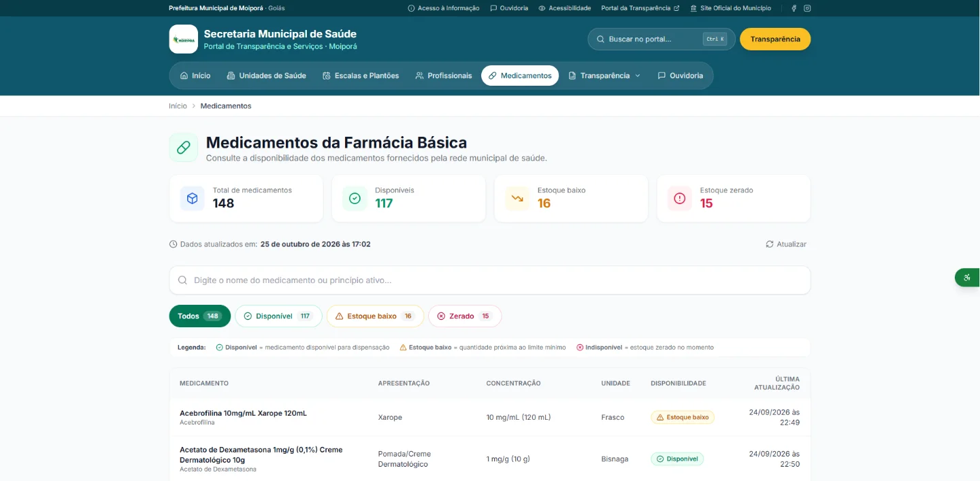
Task: Click the ÚLTIMA ATUALIZAÇÃO column header
Action: tap(777, 383)
